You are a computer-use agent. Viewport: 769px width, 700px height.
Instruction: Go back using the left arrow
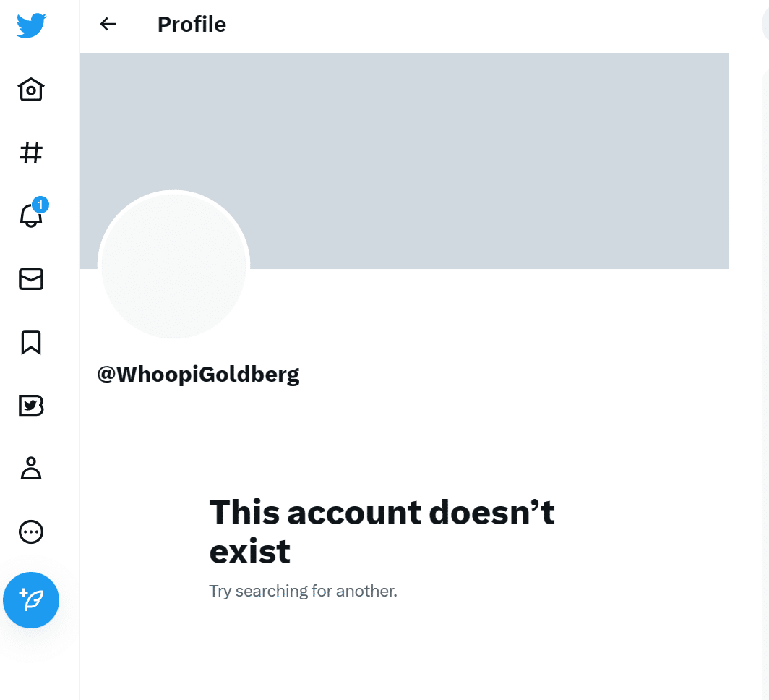coord(108,24)
